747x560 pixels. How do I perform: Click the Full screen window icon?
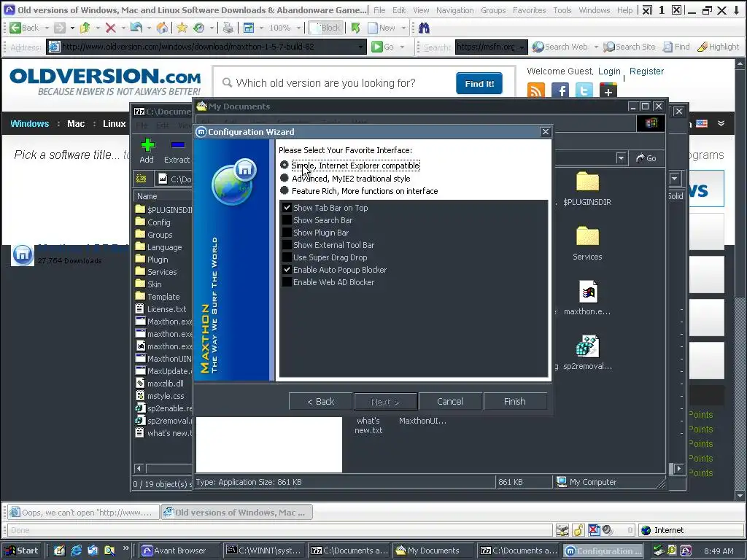[x=249, y=28]
